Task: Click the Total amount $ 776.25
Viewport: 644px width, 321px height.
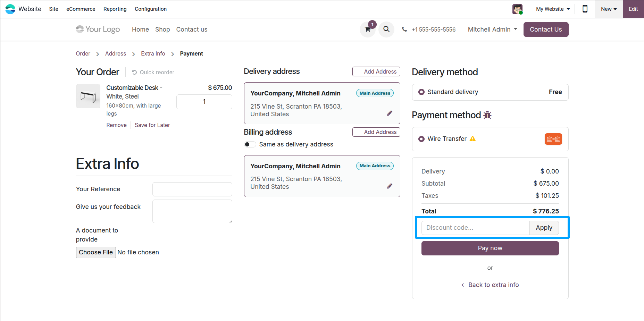Action: point(546,211)
